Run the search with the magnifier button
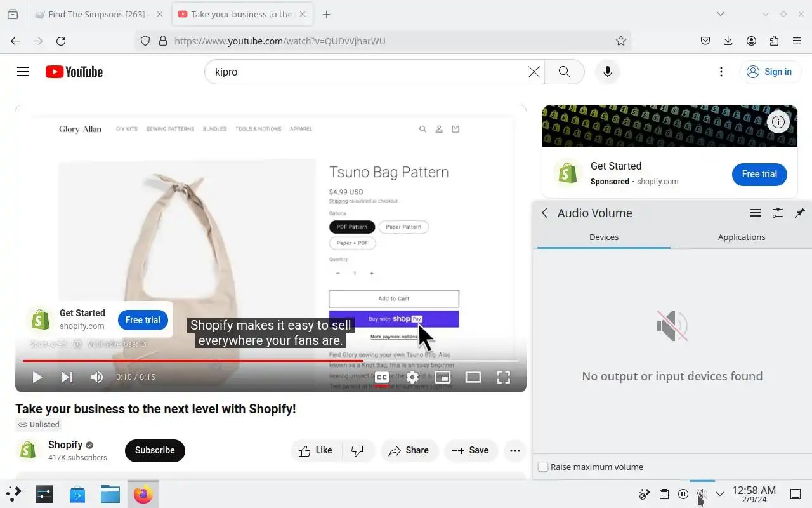The height and width of the screenshot is (508, 812). coord(564,72)
